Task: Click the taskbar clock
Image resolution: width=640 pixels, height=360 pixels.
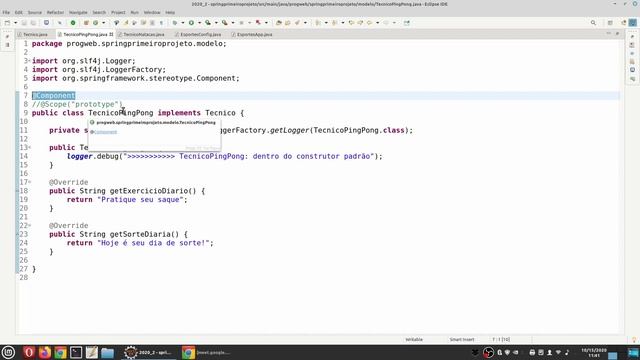Action: coord(594,353)
